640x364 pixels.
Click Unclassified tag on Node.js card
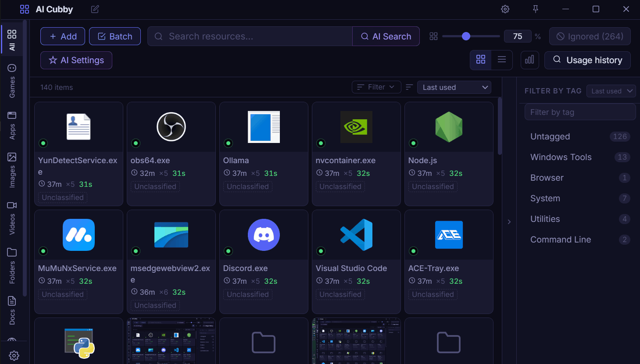(x=433, y=186)
